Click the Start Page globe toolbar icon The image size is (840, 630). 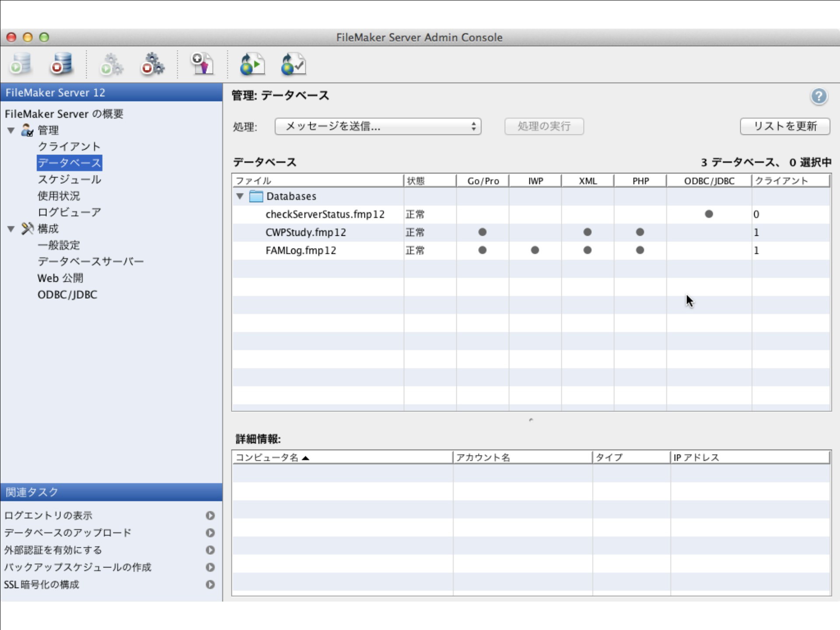point(252,64)
